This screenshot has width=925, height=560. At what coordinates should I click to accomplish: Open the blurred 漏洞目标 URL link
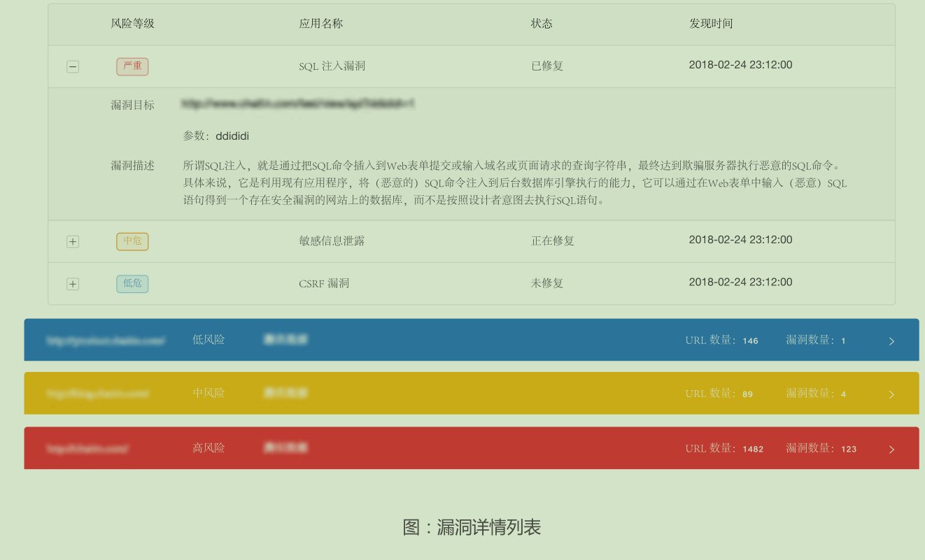(298, 104)
